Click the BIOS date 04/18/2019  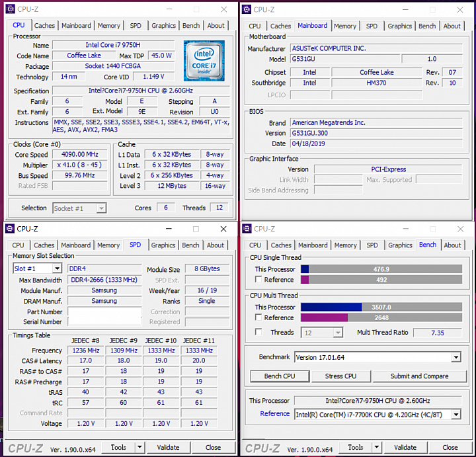tap(376, 144)
